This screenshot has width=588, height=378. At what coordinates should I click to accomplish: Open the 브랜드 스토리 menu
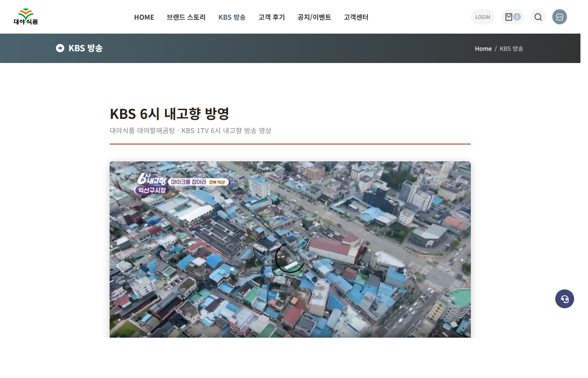186,17
